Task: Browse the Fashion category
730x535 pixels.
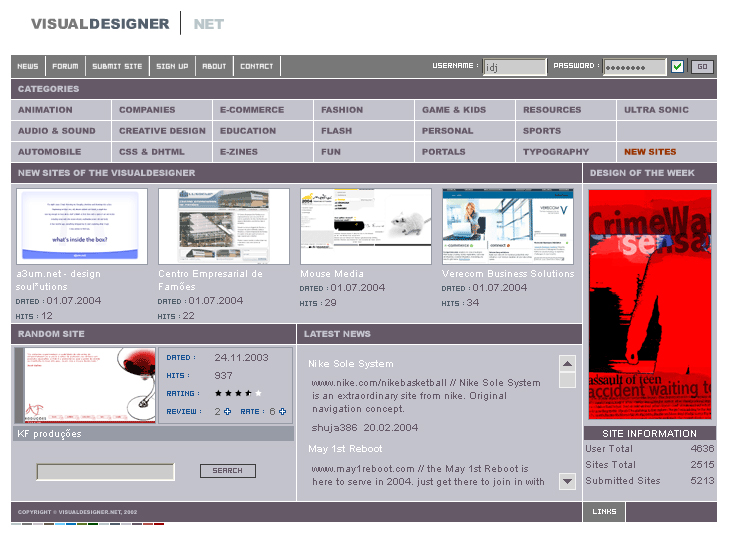Action: click(342, 110)
